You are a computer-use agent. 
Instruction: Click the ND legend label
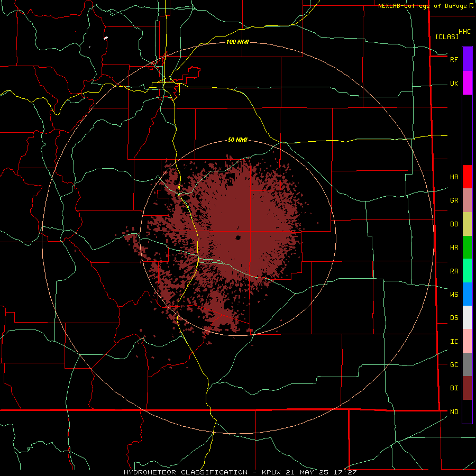(454, 412)
